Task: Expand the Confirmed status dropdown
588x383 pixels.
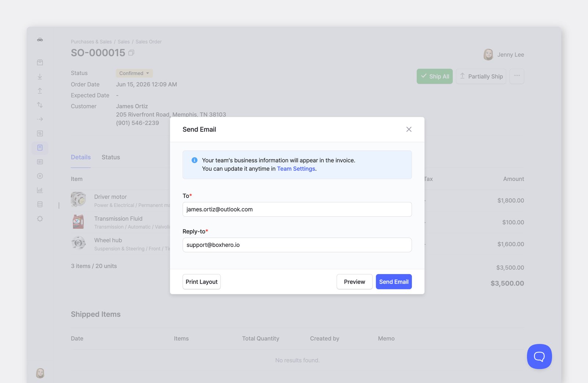Action: coord(134,73)
